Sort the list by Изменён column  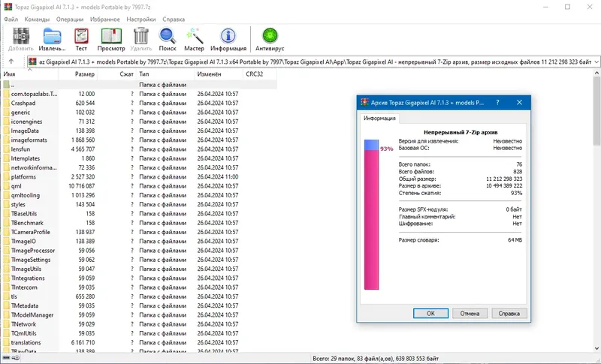click(x=219, y=74)
